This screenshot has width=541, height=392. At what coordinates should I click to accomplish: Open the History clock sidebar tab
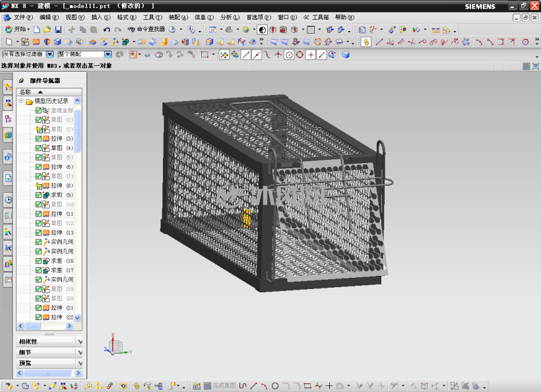[x=9, y=199]
